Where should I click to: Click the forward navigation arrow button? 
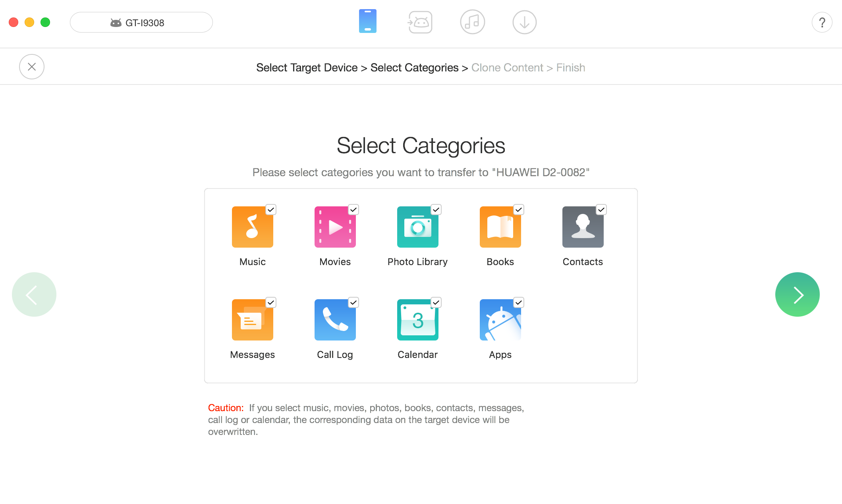[x=797, y=294]
